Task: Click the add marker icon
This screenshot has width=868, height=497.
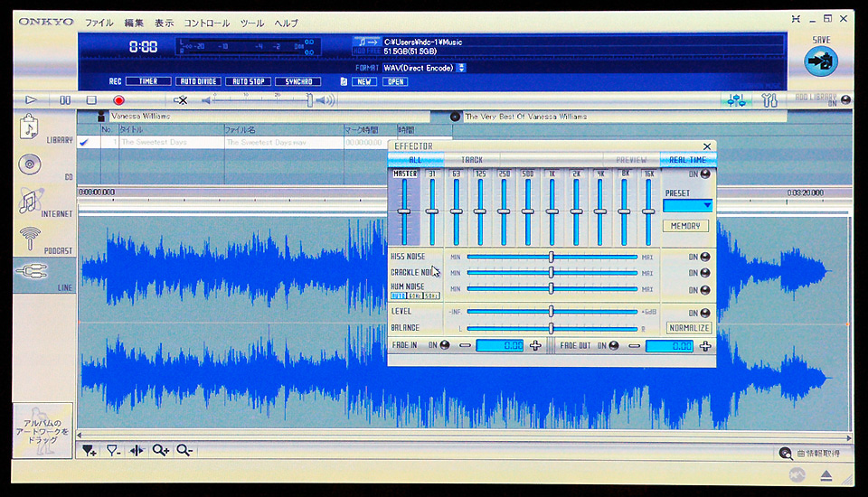Action: pyautogui.click(x=89, y=450)
